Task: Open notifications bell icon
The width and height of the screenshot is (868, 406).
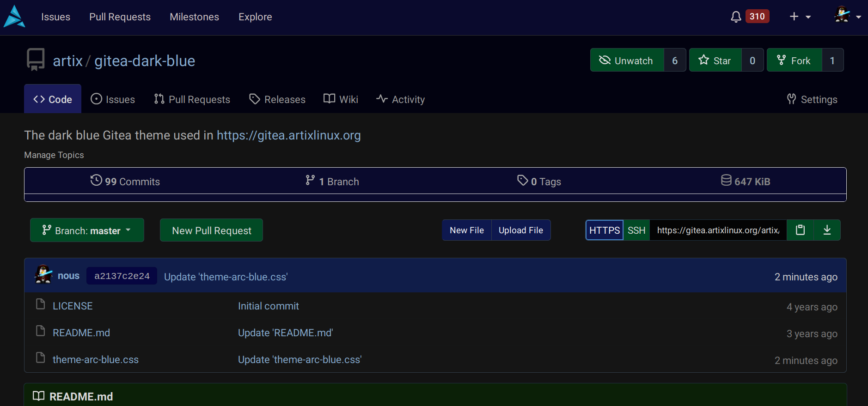Action: [736, 17]
